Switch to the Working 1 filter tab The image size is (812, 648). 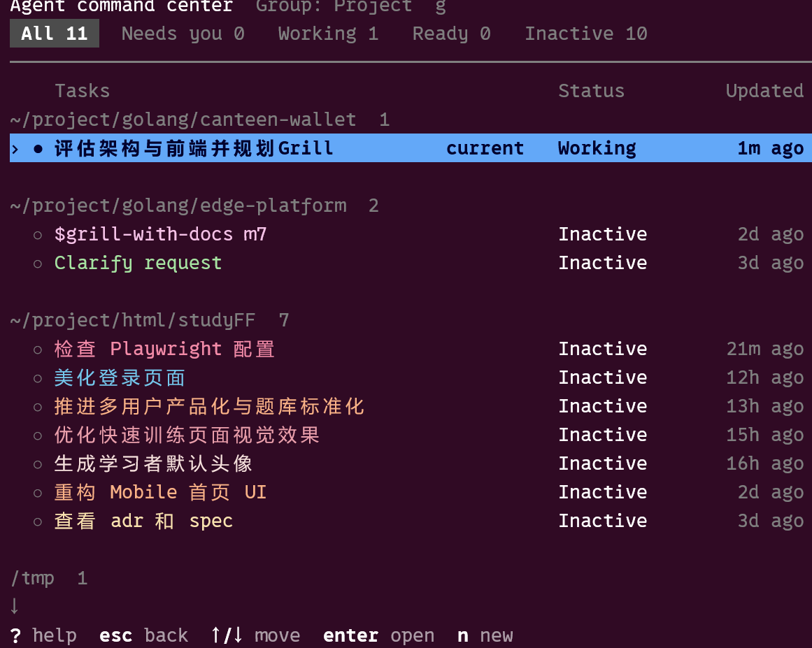click(328, 34)
